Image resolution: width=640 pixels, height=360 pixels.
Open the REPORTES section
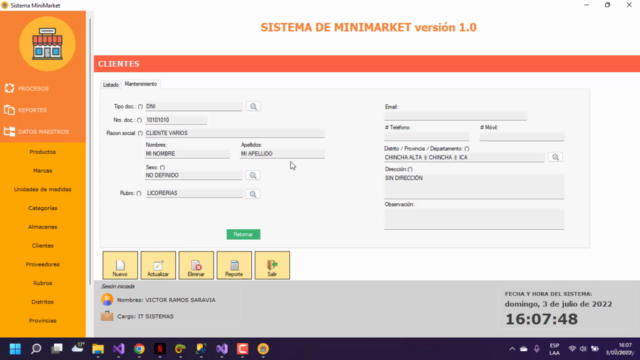[26, 110]
